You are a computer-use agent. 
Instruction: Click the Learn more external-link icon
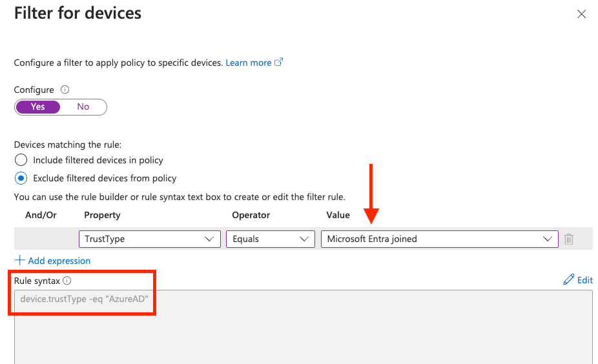click(279, 63)
